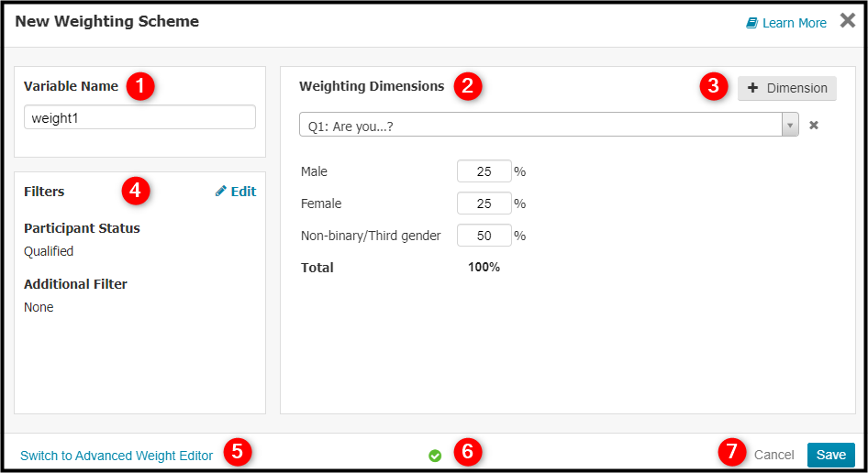Image resolution: width=868 pixels, height=473 pixels.
Task: Add a new Dimension
Action: 786,88
